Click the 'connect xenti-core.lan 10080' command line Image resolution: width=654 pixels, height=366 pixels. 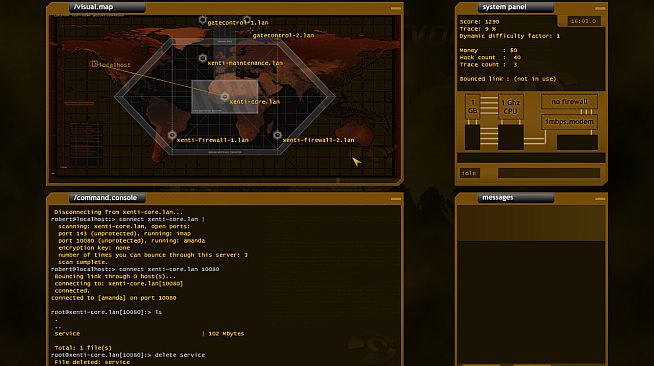pyautogui.click(x=135, y=269)
